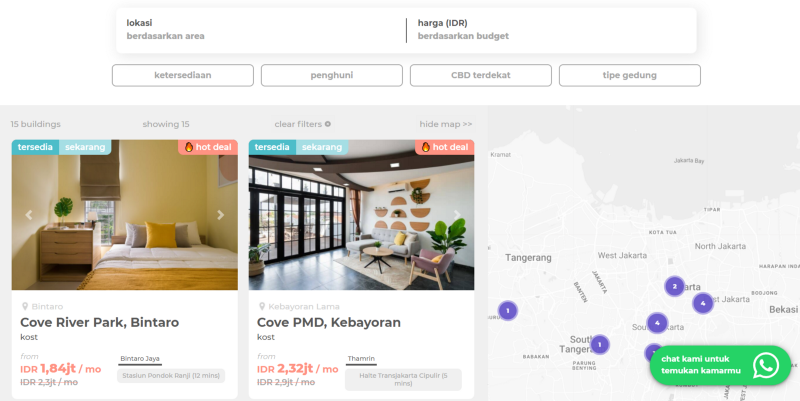Image resolution: width=800 pixels, height=401 pixels.
Task: Click the map marker 1 at South Tangerang
Action: pos(599,345)
